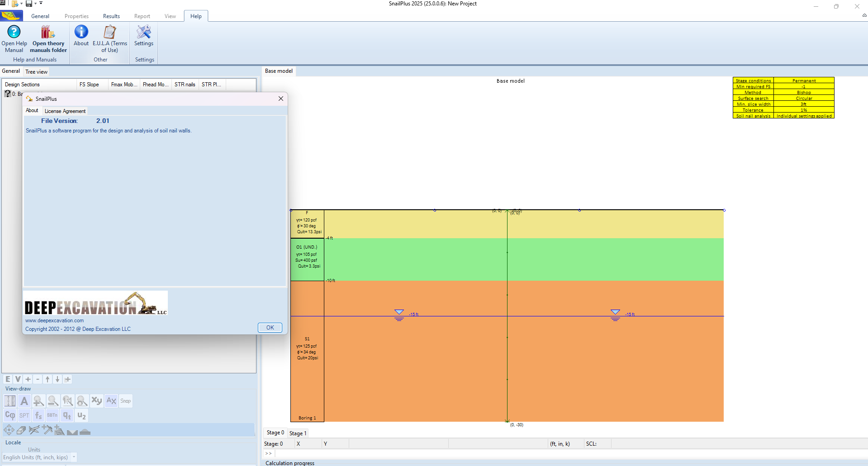Switch to the General ribbon tab
Screen dimensions: 868x466
pyautogui.click(x=40, y=16)
